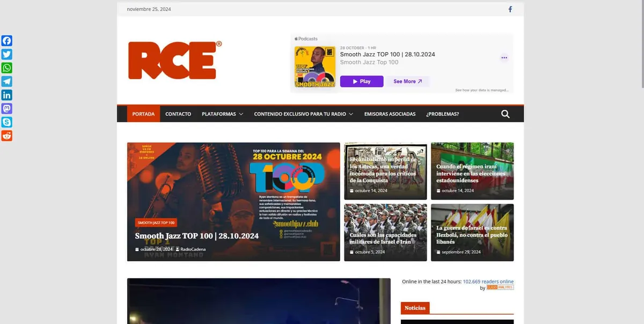Open the ¿PROBLEMAS? menu item
This screenshot has height=324, width=644.
pyautogui.click(x=442, y=114)
